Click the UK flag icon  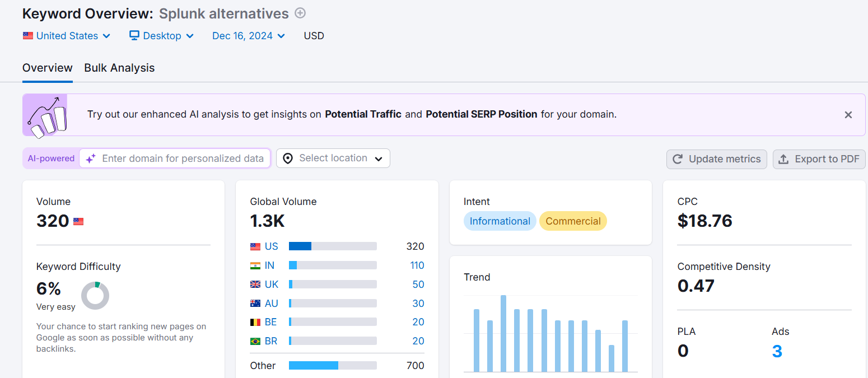pyautogui.click(x=255, y=284)
